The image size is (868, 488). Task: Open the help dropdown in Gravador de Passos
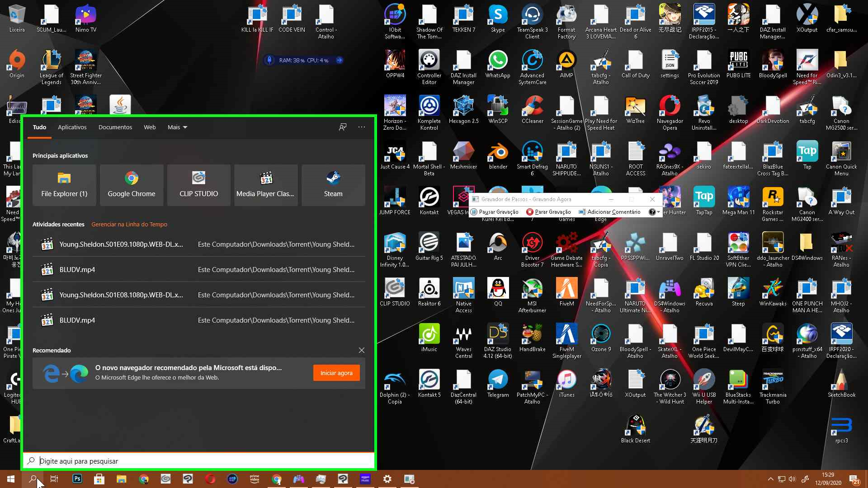click(658, 212)
